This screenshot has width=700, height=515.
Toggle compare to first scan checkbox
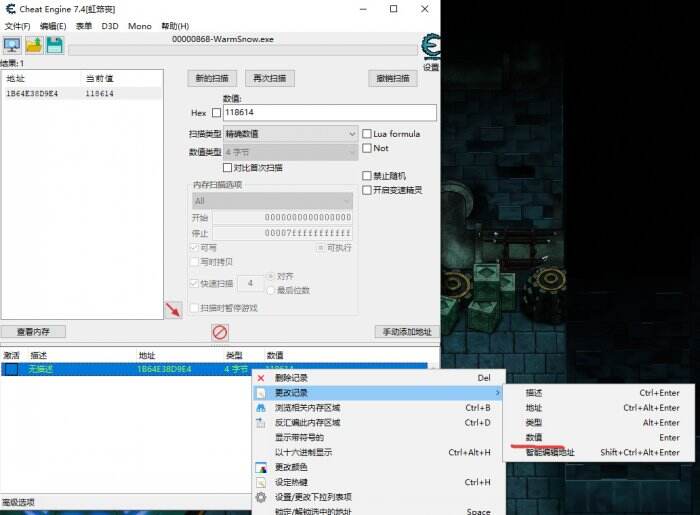(227, 167)
